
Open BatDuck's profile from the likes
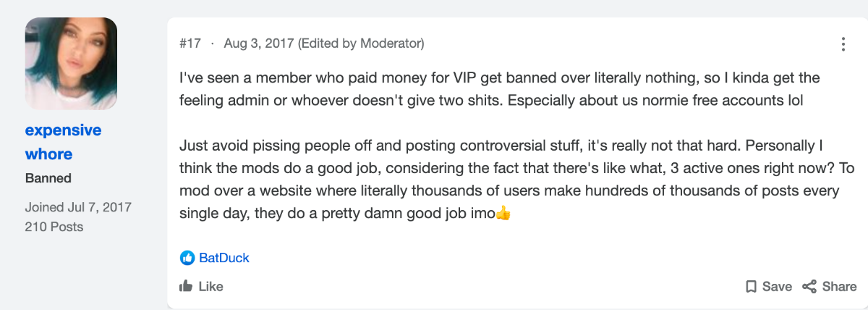(x=224, y=258)
